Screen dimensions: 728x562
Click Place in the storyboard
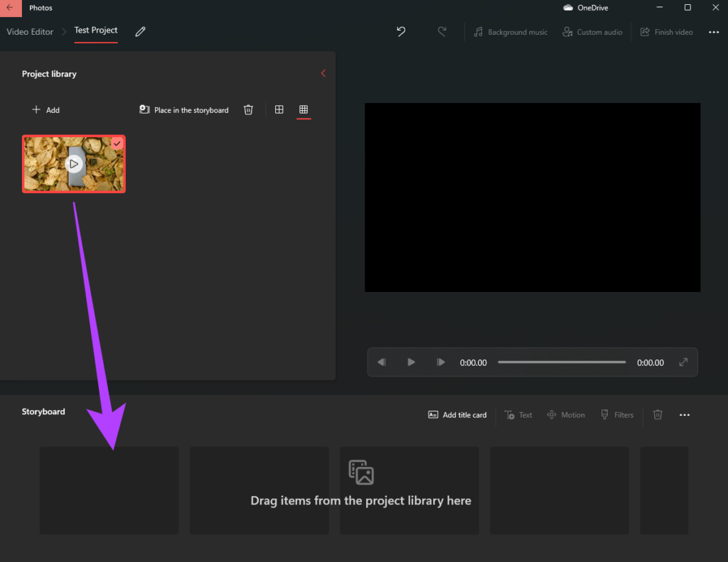[x=183, y=109]
